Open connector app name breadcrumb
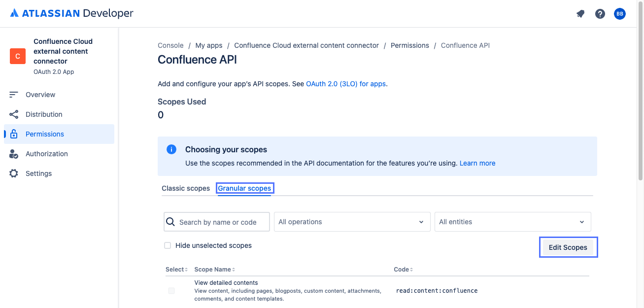The image size is (644, 308). coord(306,45)
